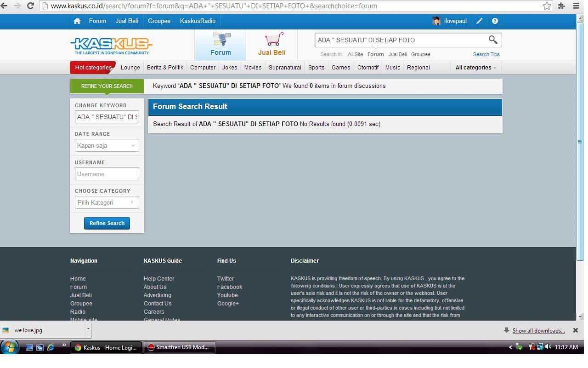Switch to the Smartfren USB Modem taskbar button
Viewport: 588px width, 368px height.
[x=180, y=347]
